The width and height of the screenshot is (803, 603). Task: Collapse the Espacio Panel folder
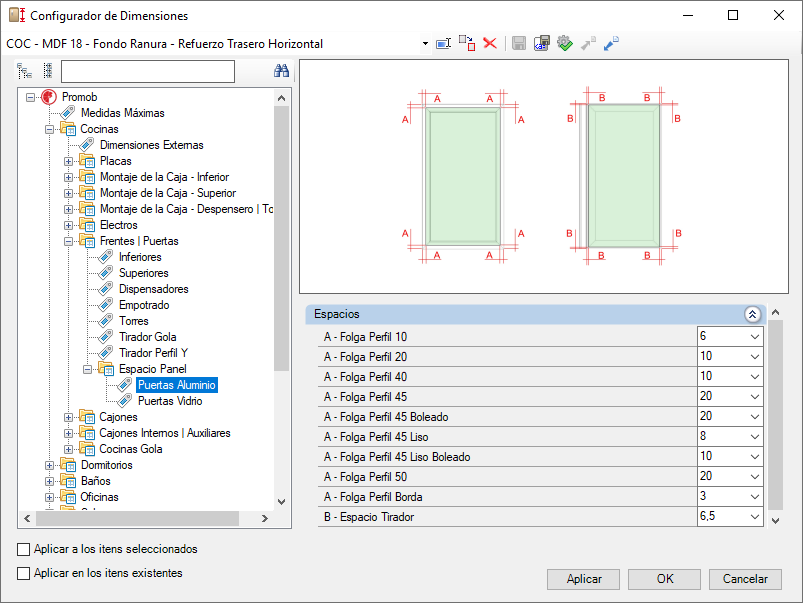[x=88, y=369]
